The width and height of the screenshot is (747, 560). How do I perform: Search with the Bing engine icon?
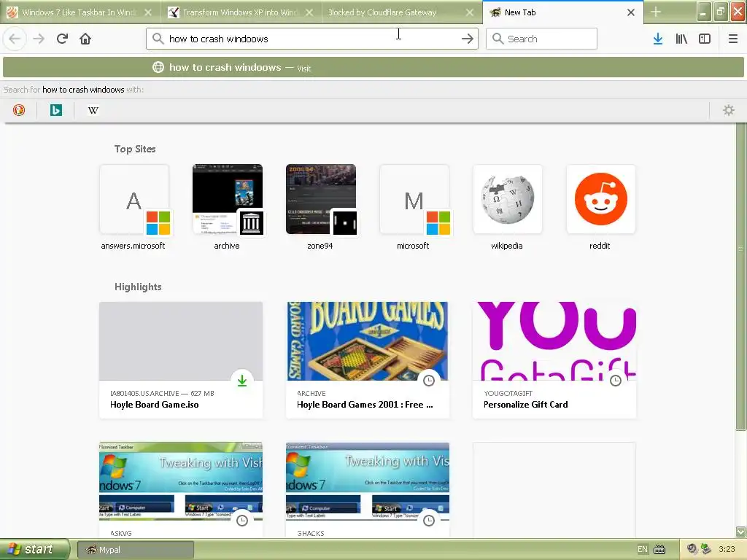pyautogui.click(x=55, y=111)
